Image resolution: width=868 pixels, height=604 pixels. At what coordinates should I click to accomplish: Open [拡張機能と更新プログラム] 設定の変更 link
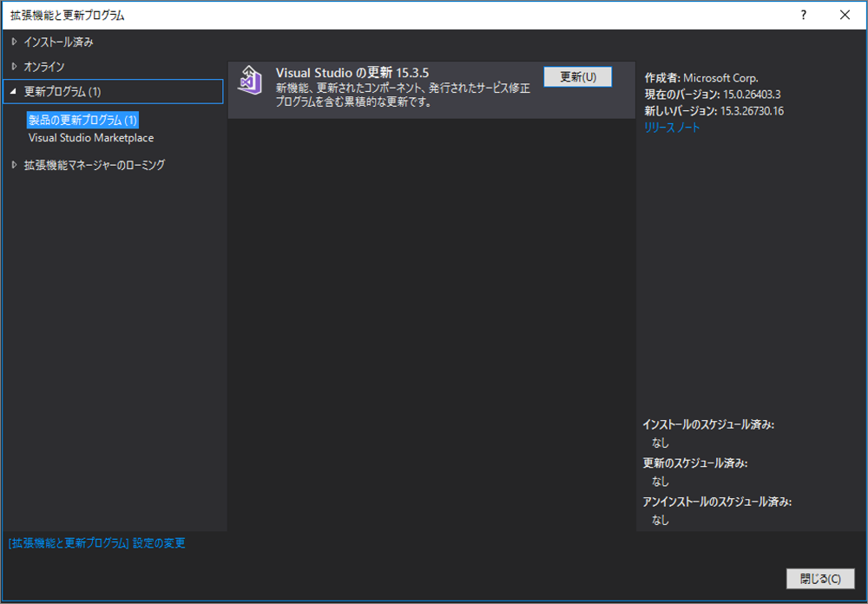(97, 543)
